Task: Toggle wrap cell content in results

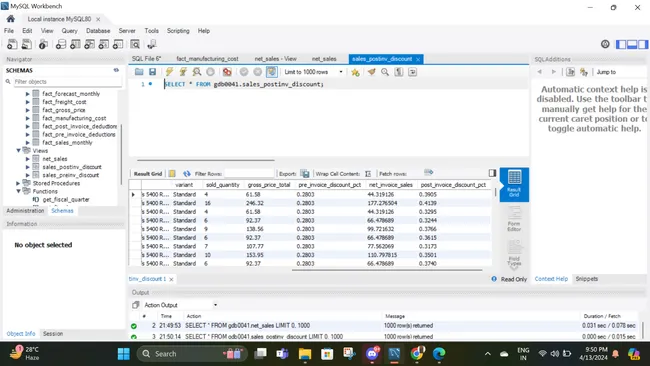Action: [368, 174]
